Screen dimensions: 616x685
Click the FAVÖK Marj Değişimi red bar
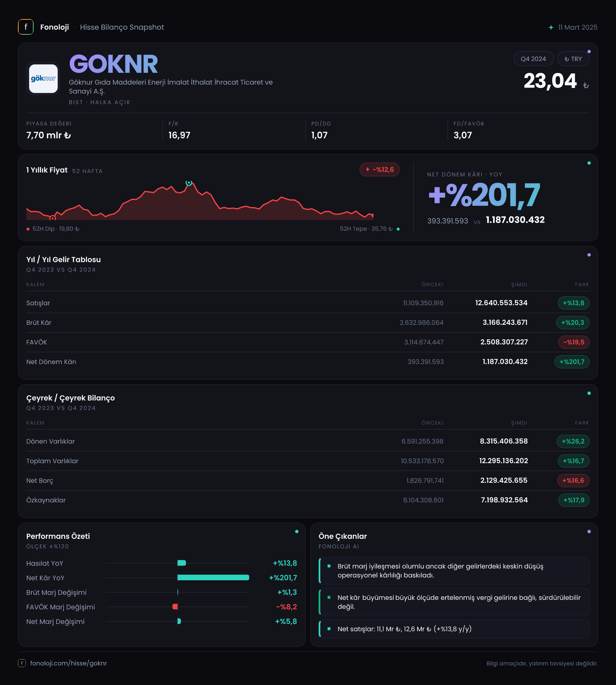(x=175, y=607)
